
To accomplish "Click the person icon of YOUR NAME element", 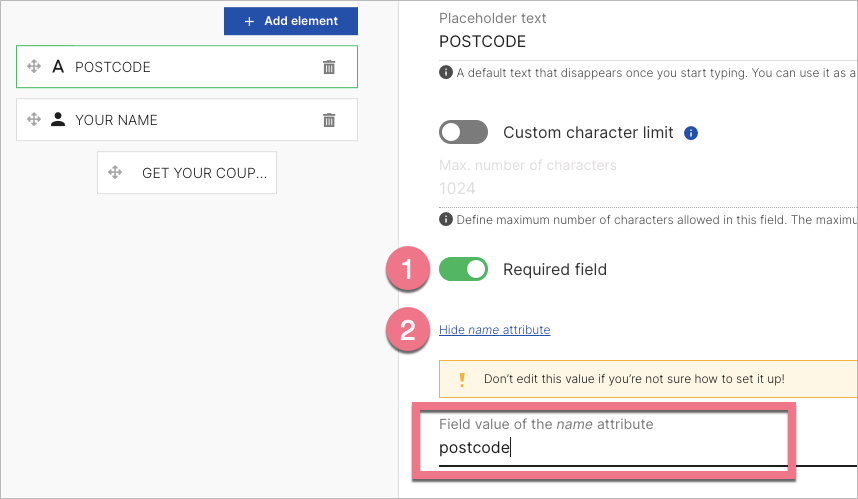I will pyautogui.click(x=58, y=120).
